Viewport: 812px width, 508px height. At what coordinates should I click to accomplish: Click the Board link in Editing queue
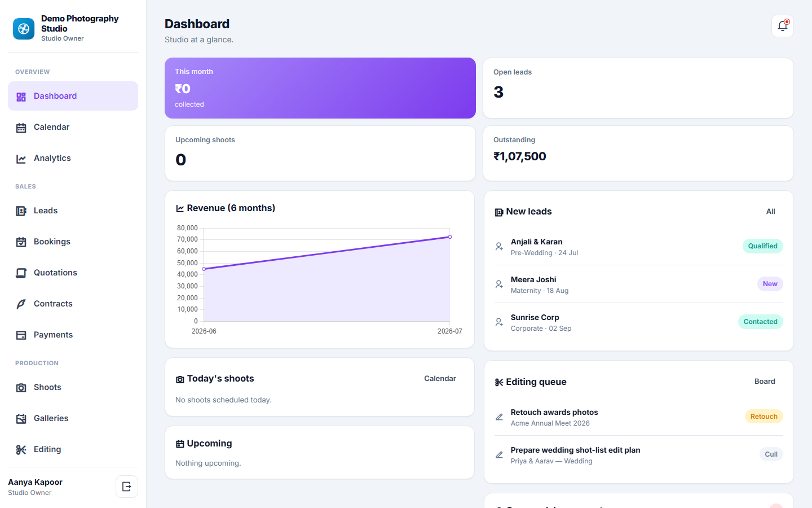[x=765, y=382]
